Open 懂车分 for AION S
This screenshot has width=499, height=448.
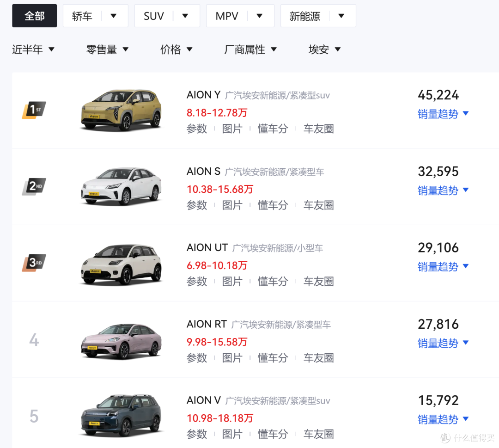tap(273, 205)
